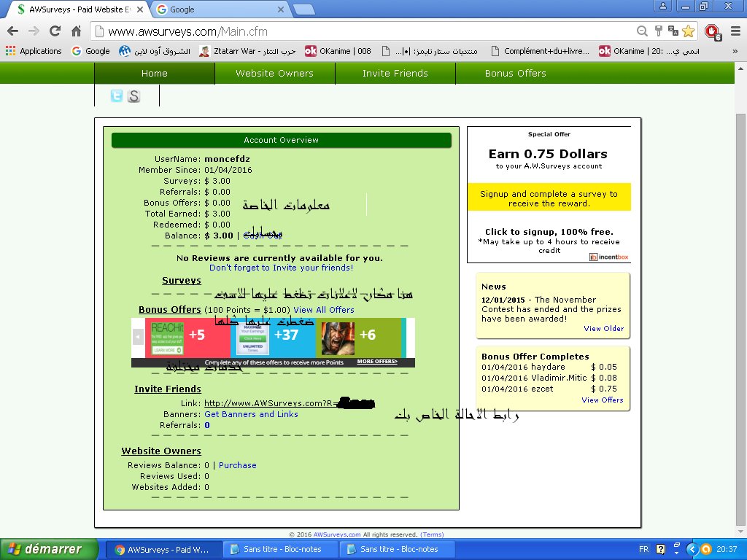Click View All Offers link
The image size is (747, 560).
tap(324, 310)
